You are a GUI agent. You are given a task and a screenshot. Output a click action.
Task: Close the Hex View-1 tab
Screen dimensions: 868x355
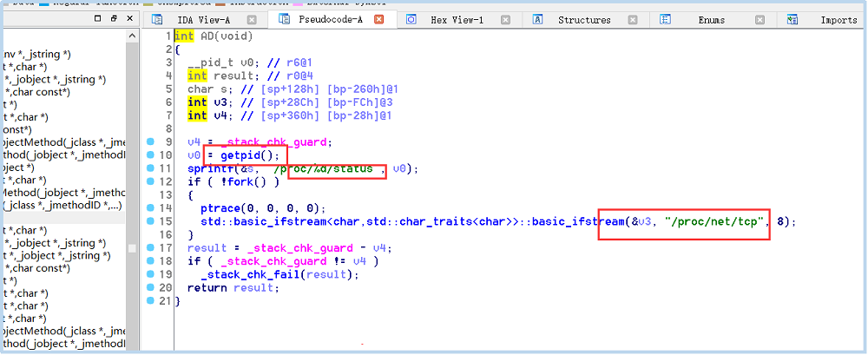[x=505, y=20]
